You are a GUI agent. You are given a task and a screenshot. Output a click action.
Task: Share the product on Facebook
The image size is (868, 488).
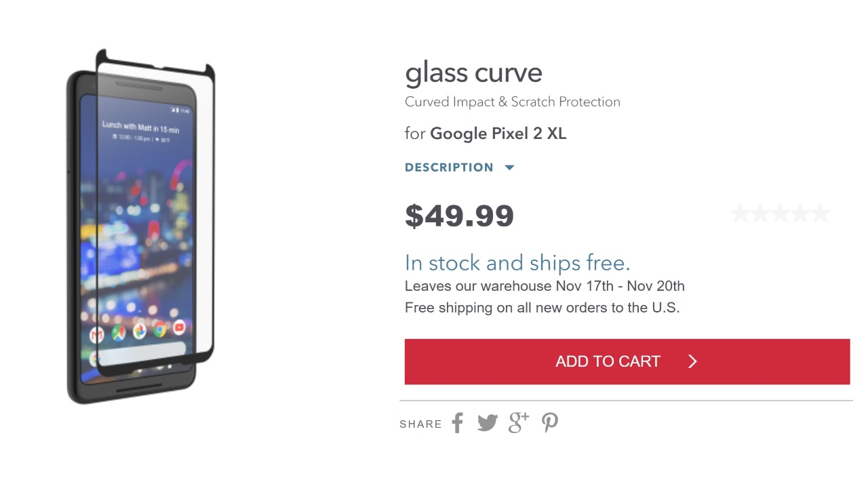[458, 423]
